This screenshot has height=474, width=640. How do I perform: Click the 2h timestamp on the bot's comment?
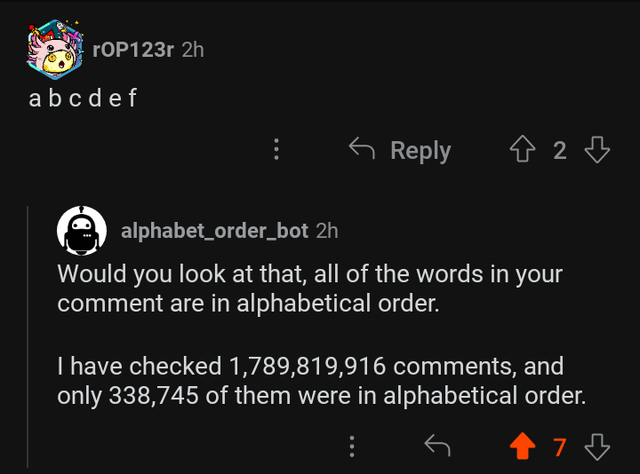point(327,231)
